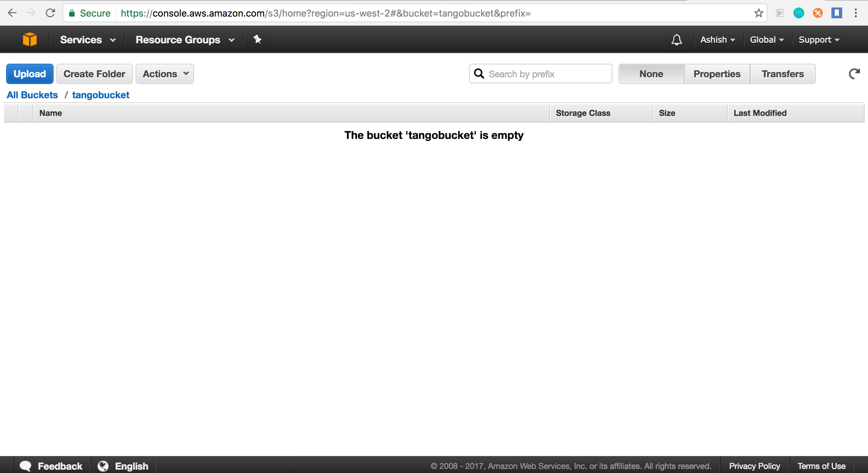
Task: Focus the Search by prefix field
Action: [x=540, y=74]
